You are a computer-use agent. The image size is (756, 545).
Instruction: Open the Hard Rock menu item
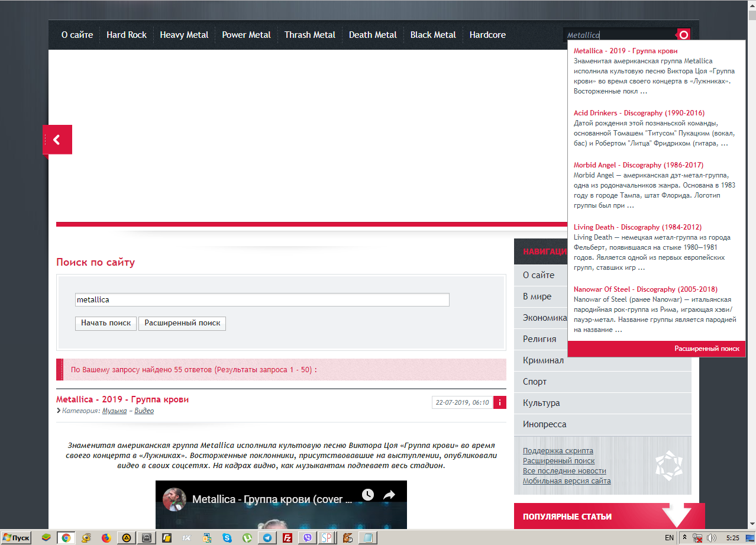(127, 35)
